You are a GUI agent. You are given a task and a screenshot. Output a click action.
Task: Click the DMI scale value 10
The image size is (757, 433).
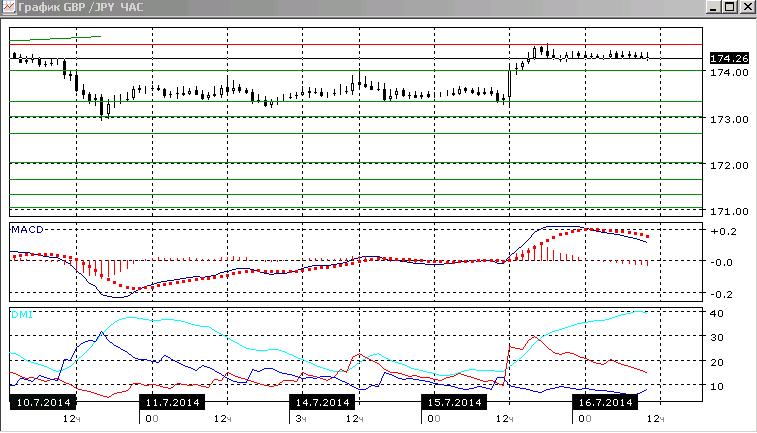[x=717, y=387]
